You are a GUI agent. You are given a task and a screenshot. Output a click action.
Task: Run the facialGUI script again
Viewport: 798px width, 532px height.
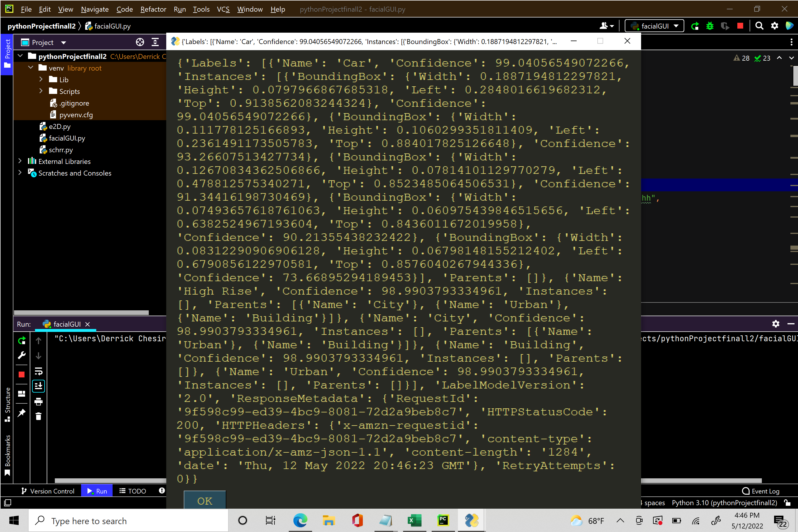click(x=695, y=26)
